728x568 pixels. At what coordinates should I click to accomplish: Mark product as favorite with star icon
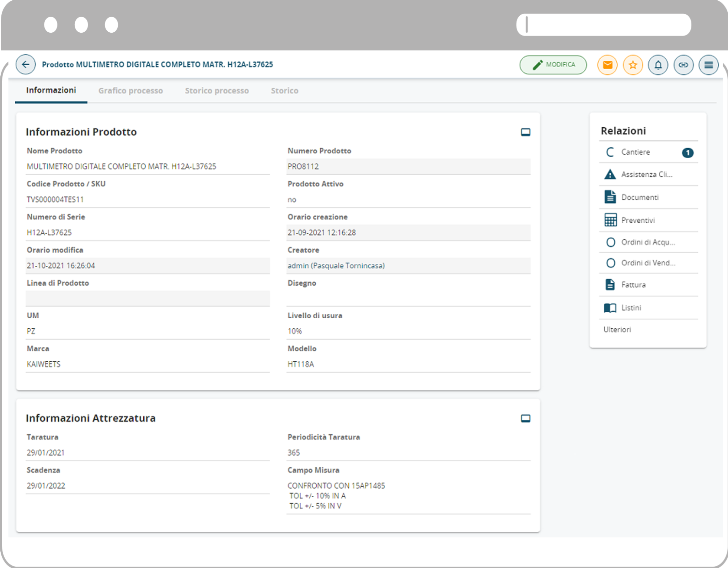633,65
